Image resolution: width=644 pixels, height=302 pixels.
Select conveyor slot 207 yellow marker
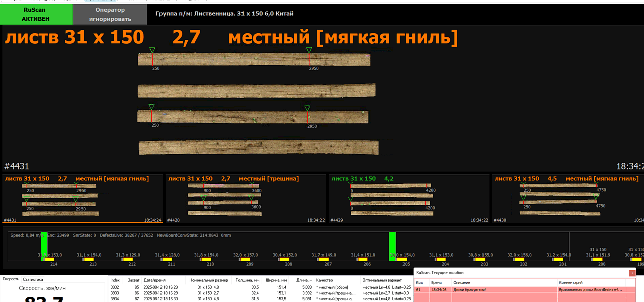(x=324, y=259)
